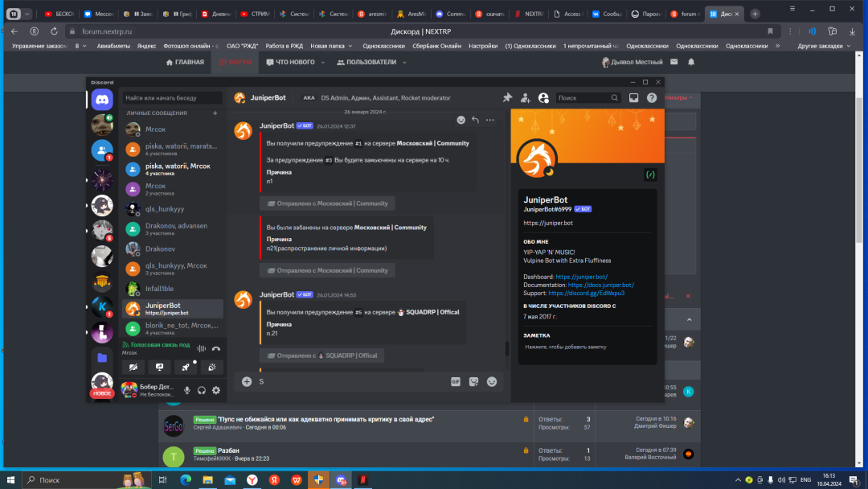Viewport: 868px width, 489px height.
Task: Open browser downloads arrow icon
Action: pyautogui.click(x=853, y=31)
